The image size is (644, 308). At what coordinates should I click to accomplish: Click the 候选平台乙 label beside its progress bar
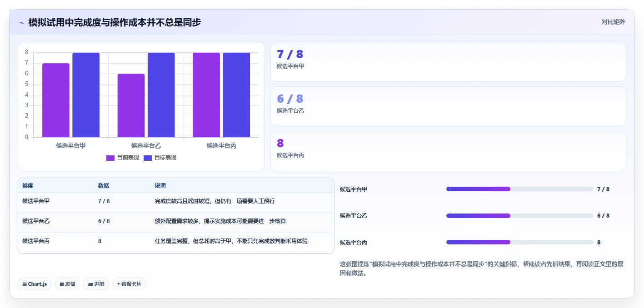pyautogui.click(x=354, y=216)
